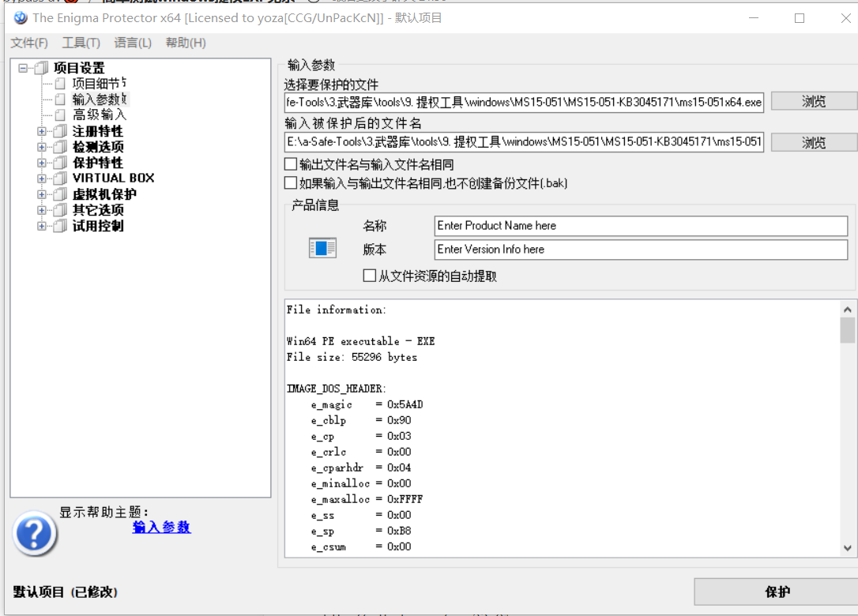Click the folder icon beside 其它选项
Screen dimensions: 858x616
60,210
